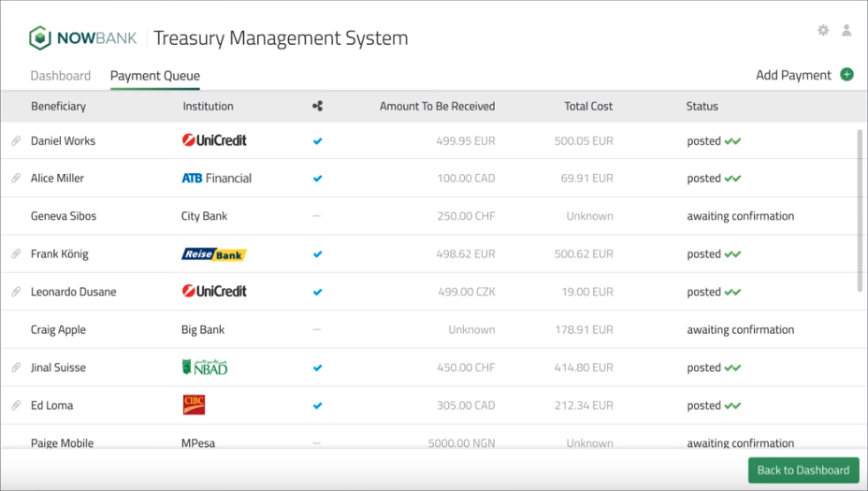The height and width of the screenshot is (491, 868).
Task: Sort by Institution column header
Action: coord(208,107)
